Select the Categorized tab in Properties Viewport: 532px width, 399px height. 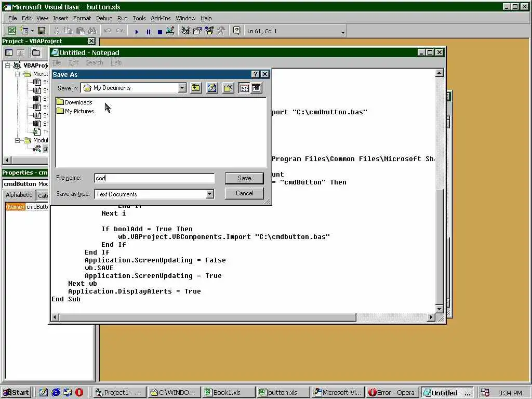pyautogui.click(x=43, y=196)
